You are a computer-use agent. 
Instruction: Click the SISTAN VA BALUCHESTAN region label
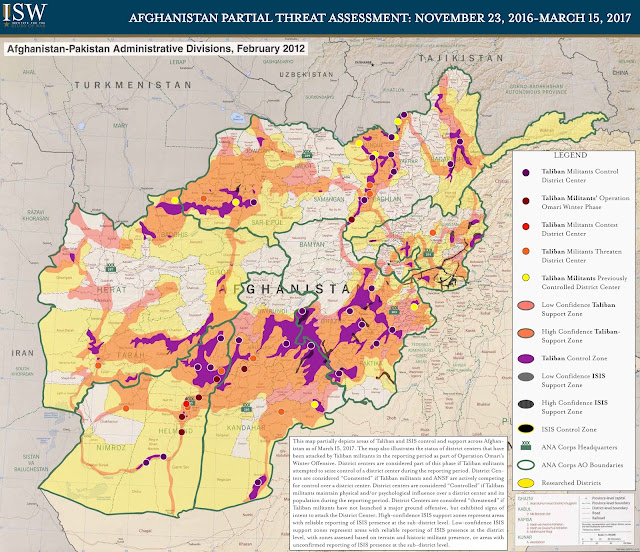click(31, 463)
